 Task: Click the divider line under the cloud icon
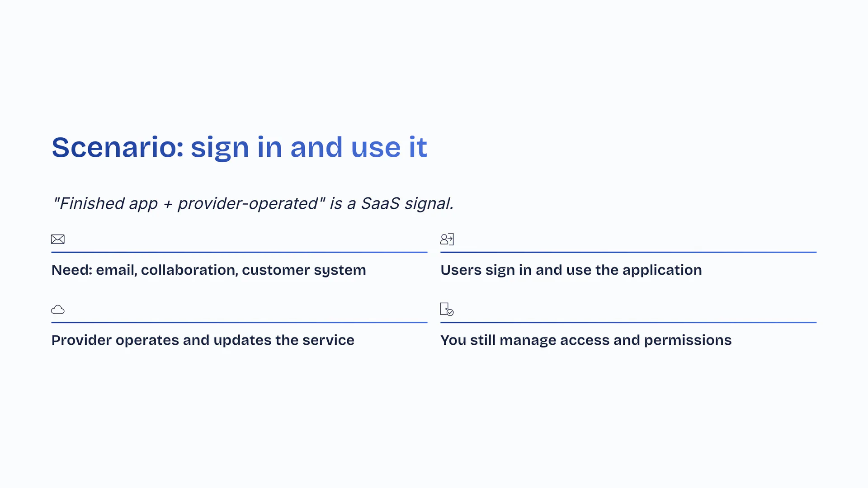click(x=239, y=323)
